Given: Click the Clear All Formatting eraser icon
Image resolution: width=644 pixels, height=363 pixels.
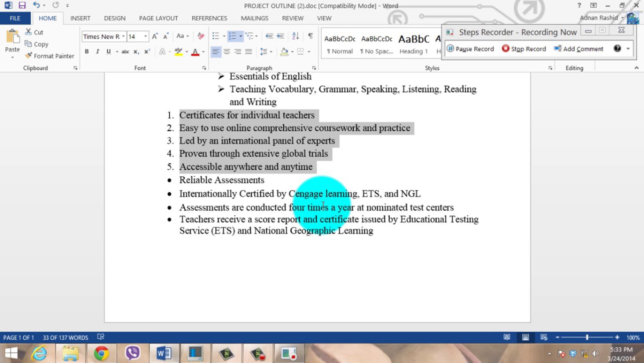Looking at the screenshot, I should pyautogui.click(x=201, y=36).
